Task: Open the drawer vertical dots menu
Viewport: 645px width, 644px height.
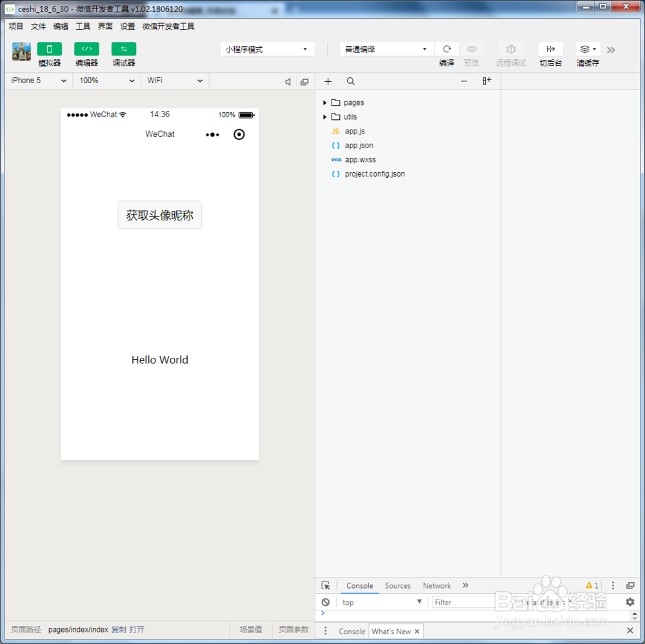Action: click(x=325, y=631)
